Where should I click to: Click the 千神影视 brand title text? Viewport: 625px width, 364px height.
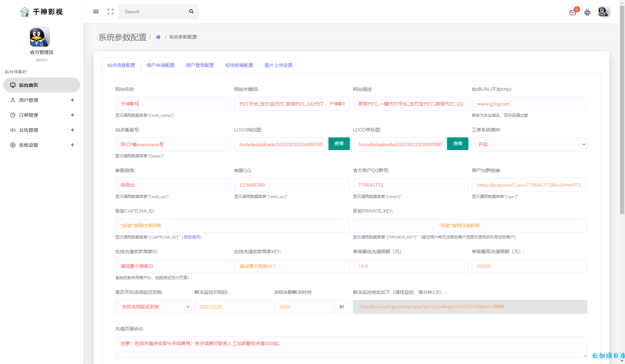(x=48, y=12)
